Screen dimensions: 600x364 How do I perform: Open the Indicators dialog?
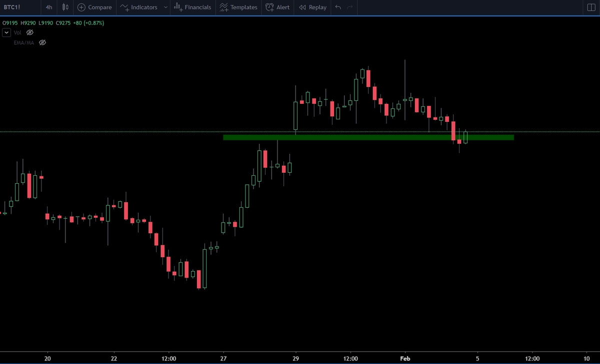139,7
